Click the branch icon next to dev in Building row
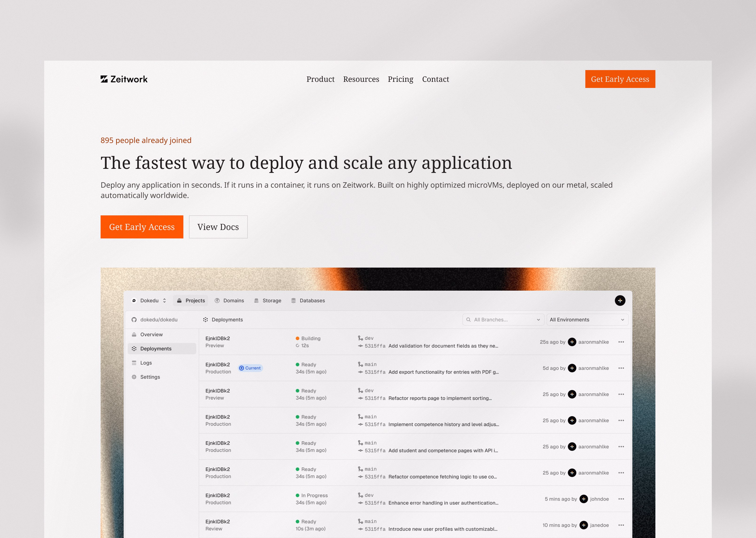The image size is (756, 538). point(360,338)
